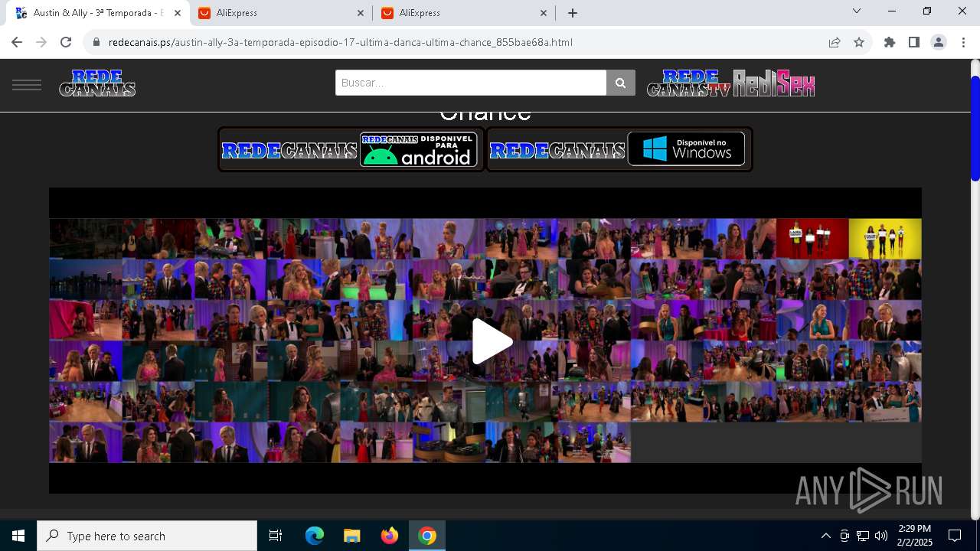Screen dimensions: 980x551
Task: Open the hamburger menu on RedeCanais
Action: [27, 84]
